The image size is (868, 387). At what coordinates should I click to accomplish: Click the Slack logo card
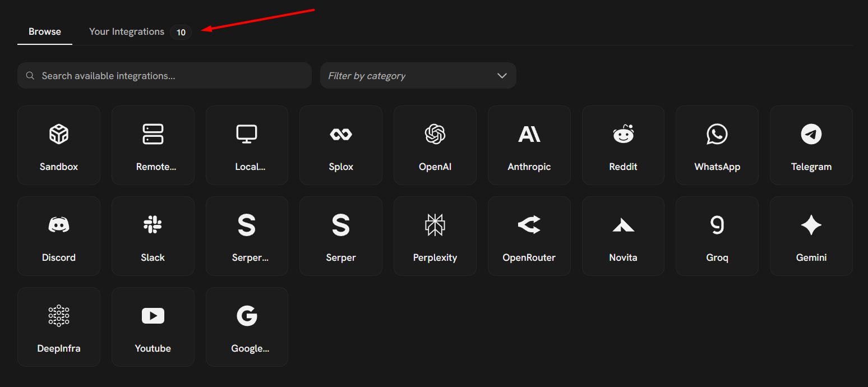pos(153,225)
